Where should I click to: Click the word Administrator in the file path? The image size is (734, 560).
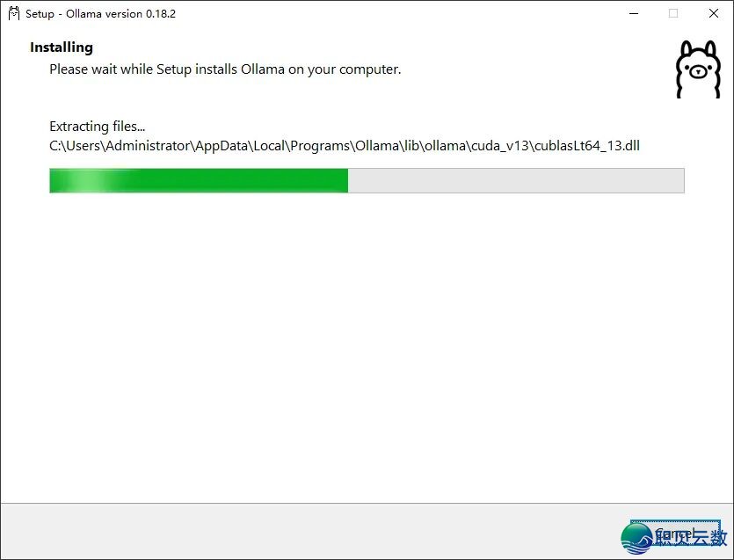pos(148,146)
